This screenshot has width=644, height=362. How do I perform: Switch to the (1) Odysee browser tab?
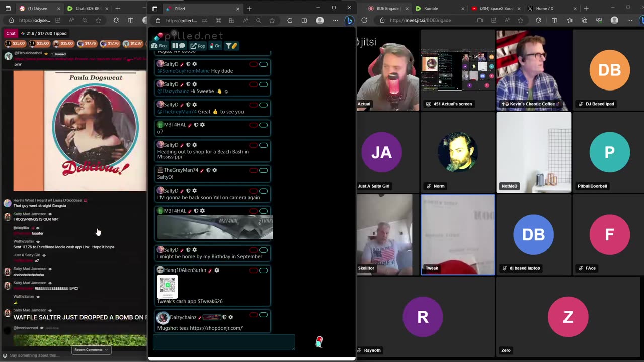click(x=39, y=9)
